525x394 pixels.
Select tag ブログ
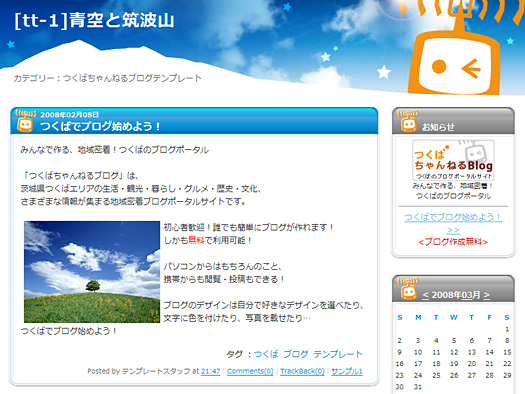[x=296, y=354]
